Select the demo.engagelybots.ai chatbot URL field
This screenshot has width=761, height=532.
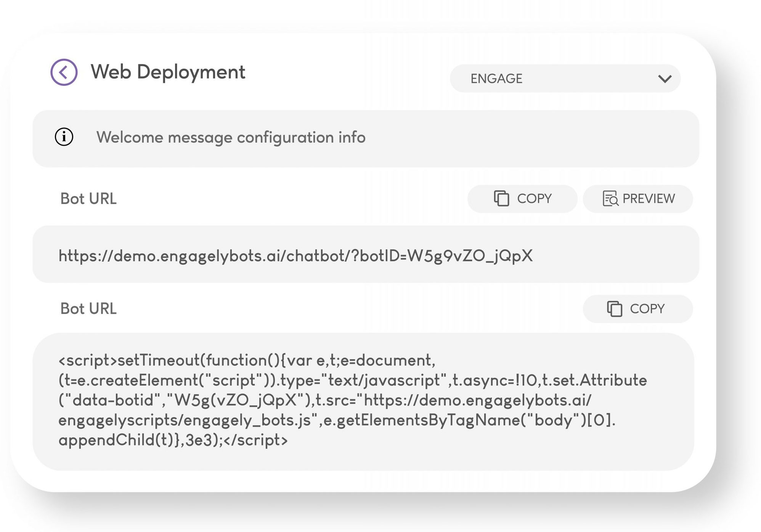tap(366, 254)
